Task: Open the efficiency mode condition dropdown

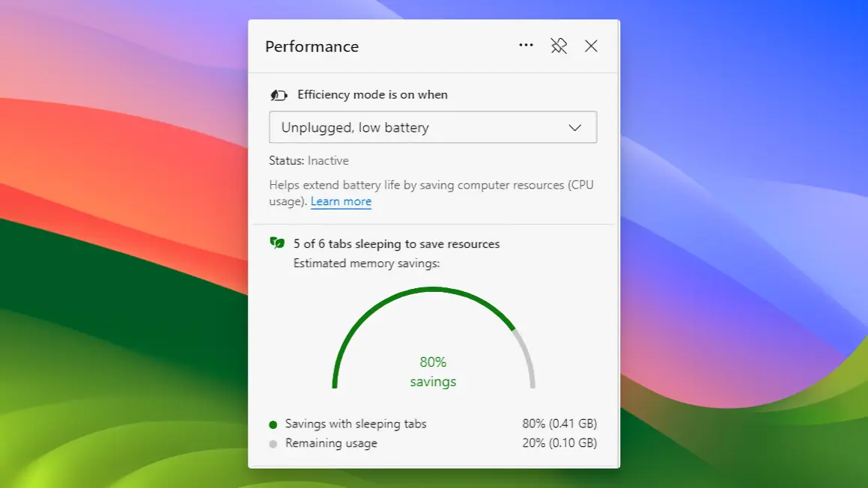Action: [x=433, y=127]
